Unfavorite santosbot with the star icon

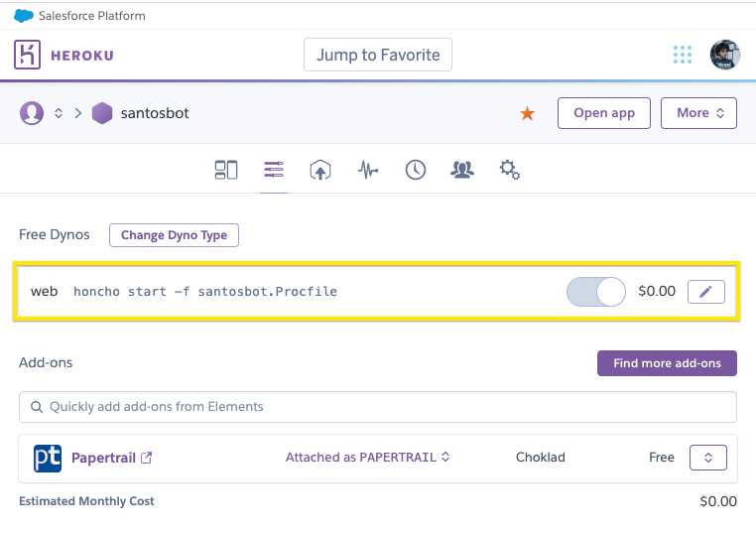click(x=527, y=113)
